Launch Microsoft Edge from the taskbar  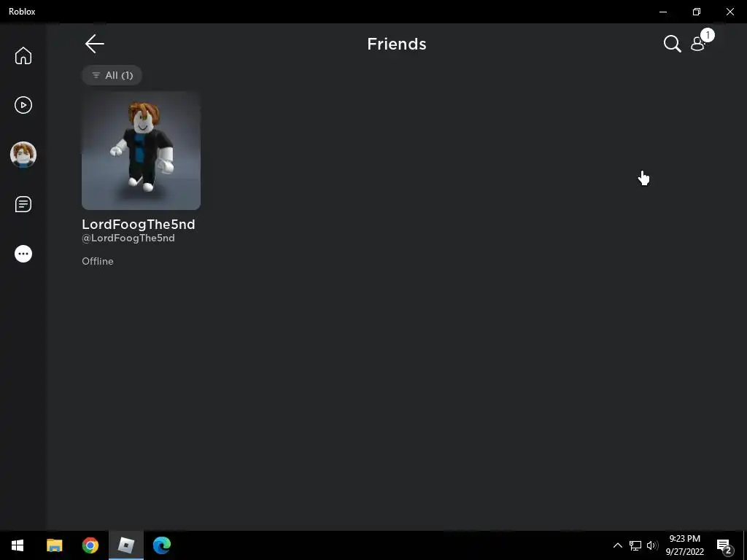161,545
